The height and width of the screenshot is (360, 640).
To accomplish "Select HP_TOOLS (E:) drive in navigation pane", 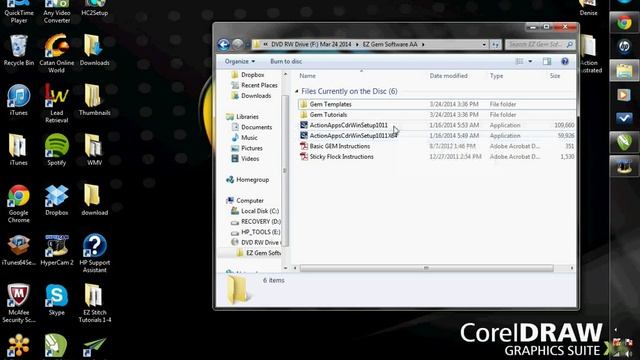I will (x=260, y=232).
